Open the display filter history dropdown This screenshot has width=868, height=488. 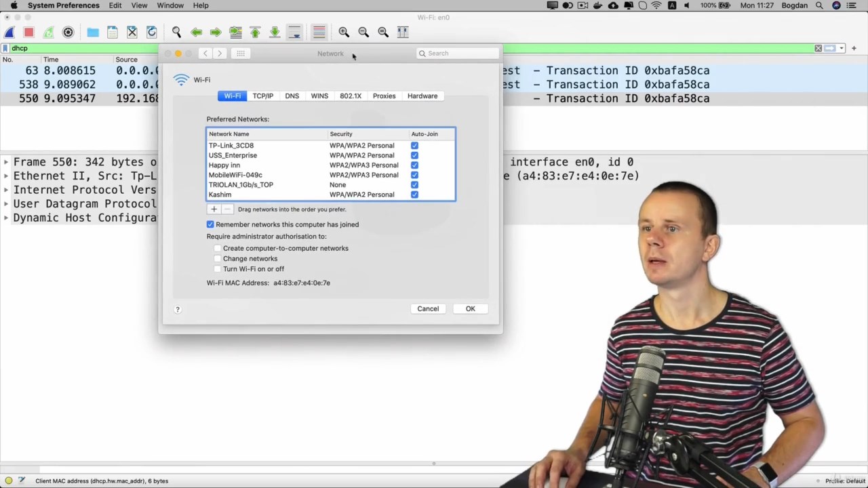[842, 48]
